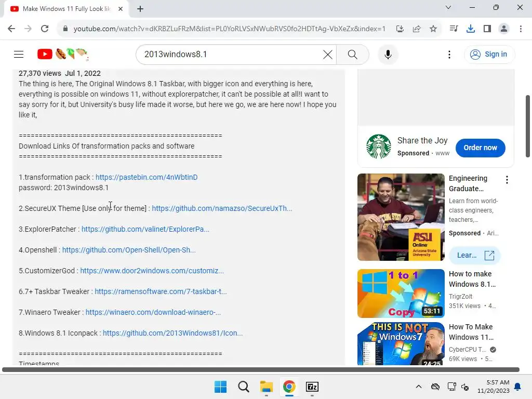This screenshot has height=399, width=532.
Task: Open the muted volume tray icon
Action: pyautogui.click(x=465, y=387)
